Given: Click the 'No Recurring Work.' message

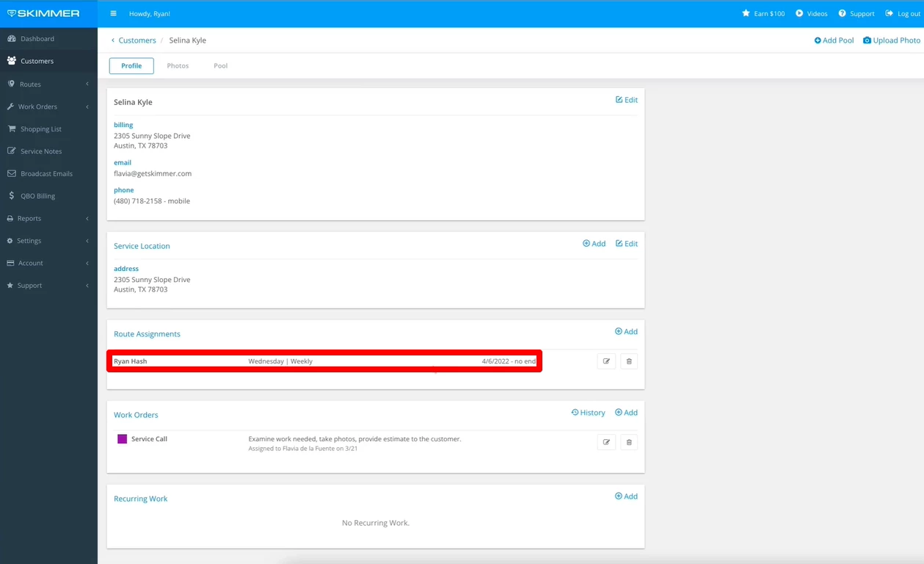Looking at the screenshot, I should (x=376, y=523).
